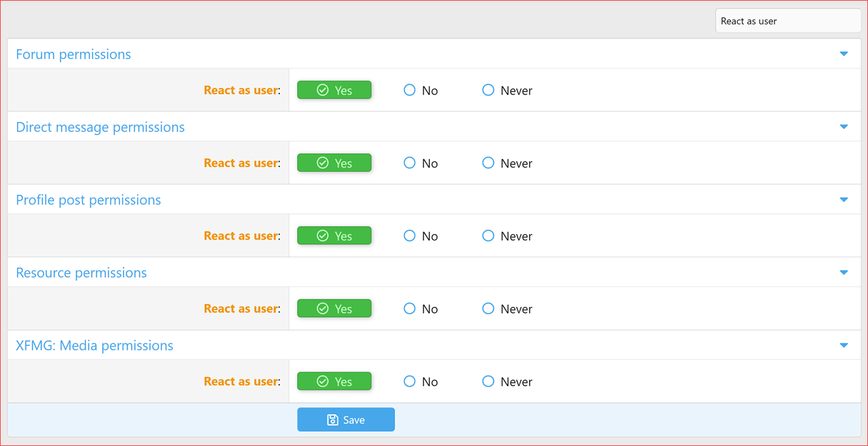Select Never under Forum permissions
Image resolution: width=868 pixels, height=446 pixels.
click(x=488, y=90)
